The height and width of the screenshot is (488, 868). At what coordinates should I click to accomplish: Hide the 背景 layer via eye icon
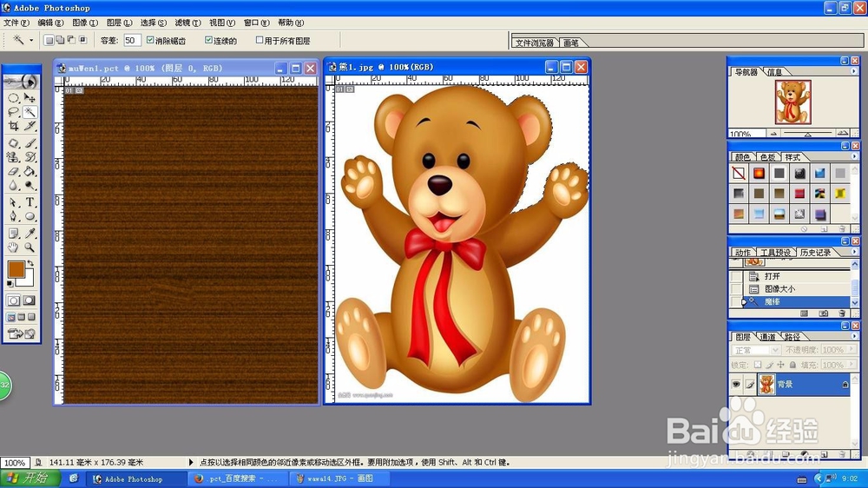[736, 384]
